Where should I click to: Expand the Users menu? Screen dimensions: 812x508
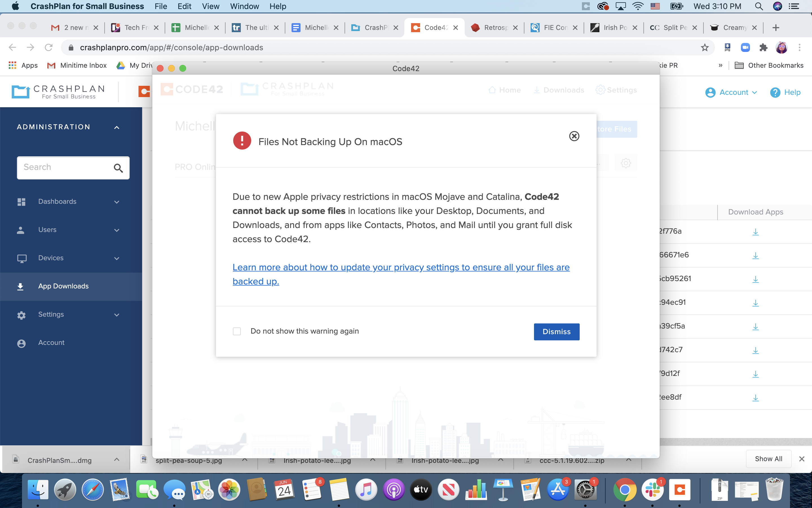(x=117, y=230)
